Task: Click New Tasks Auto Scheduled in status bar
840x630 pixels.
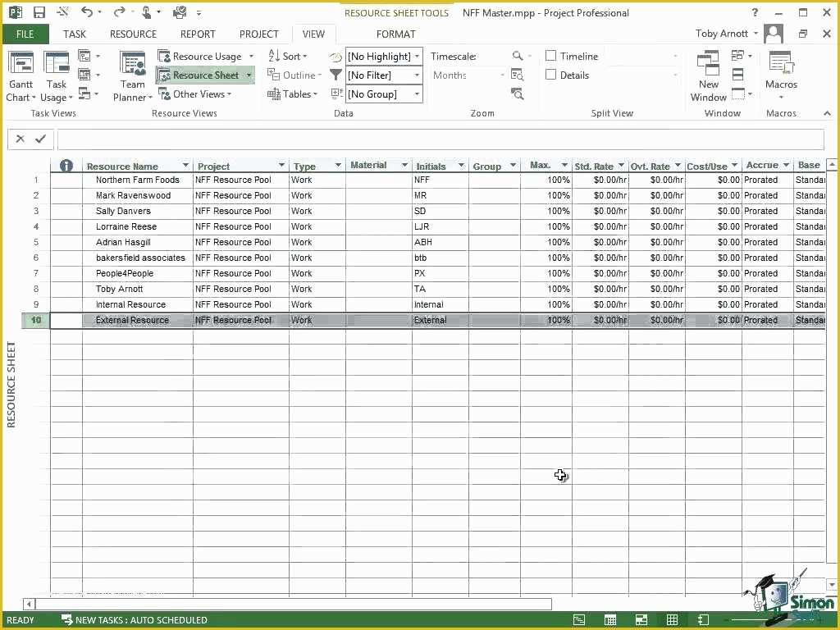Action: tap(134, 620)
